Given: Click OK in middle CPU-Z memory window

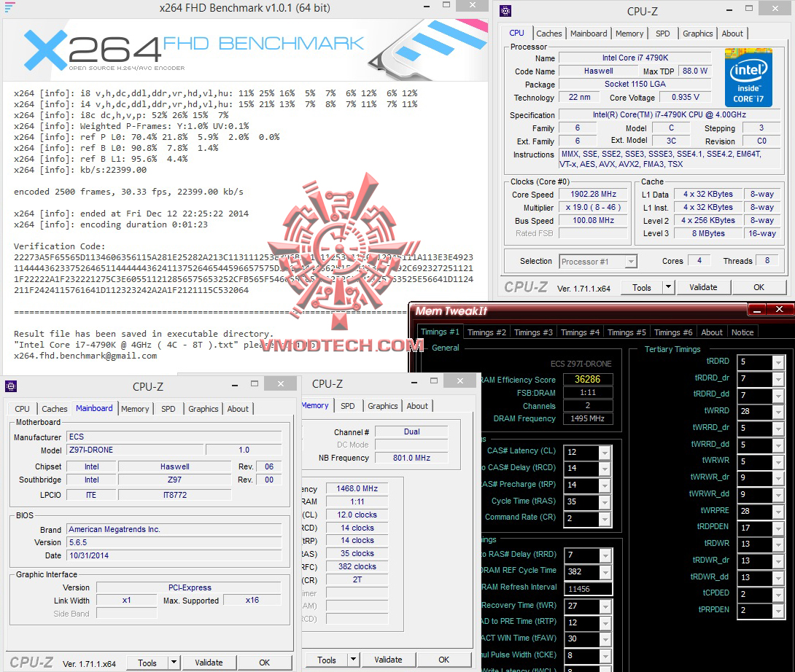Looking at the screenshot, I should [443, 660].
